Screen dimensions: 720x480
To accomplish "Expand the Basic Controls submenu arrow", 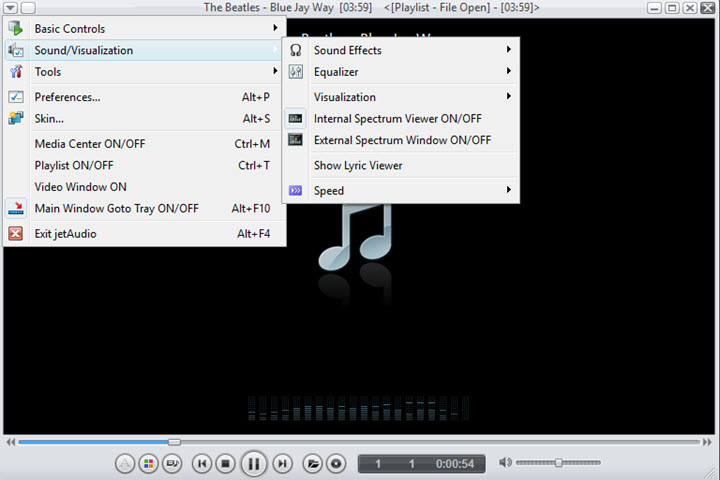I will [x=276, y=28].
